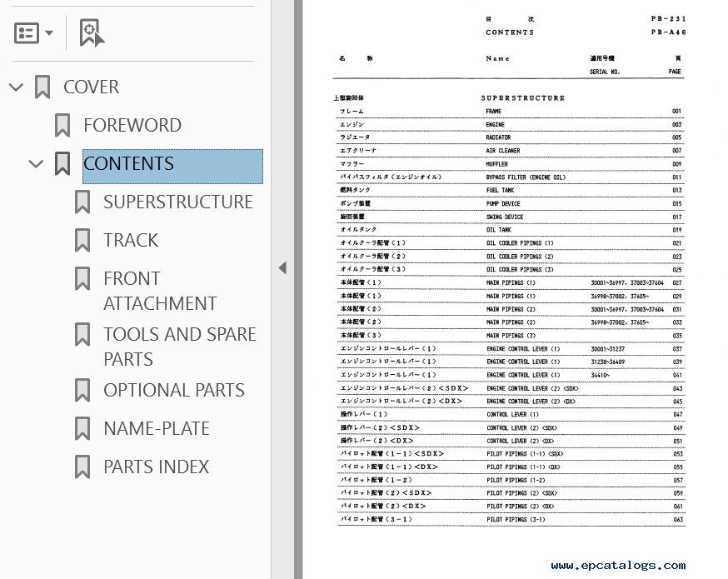Click the PARTS INDEX bookmark icon

pos(82,467)
